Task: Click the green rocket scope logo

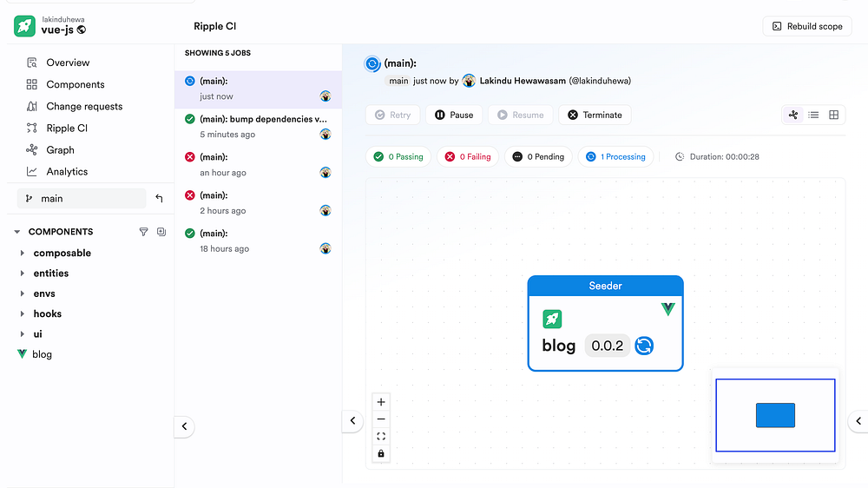Action: [24, 26]
